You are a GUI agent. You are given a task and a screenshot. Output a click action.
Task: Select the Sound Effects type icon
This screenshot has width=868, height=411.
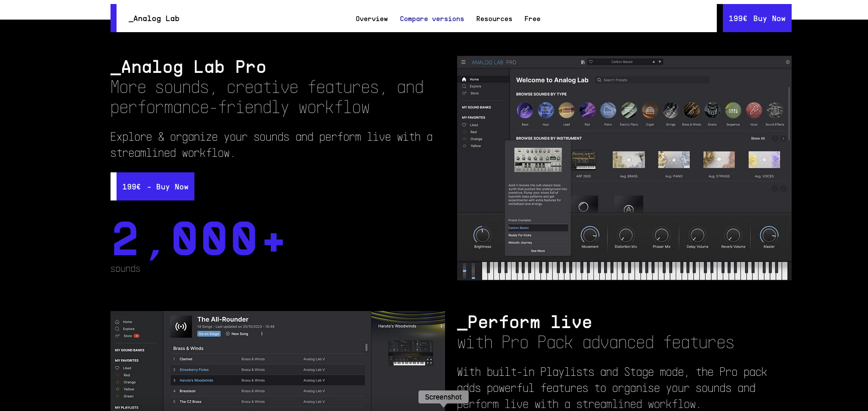pyautogui.click(x=775, y=110)
